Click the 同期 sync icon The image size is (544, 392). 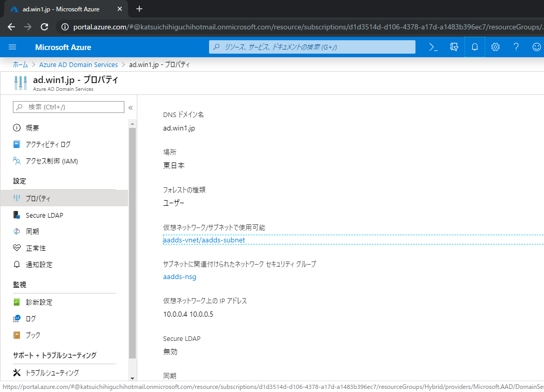[x=17, y=232]
